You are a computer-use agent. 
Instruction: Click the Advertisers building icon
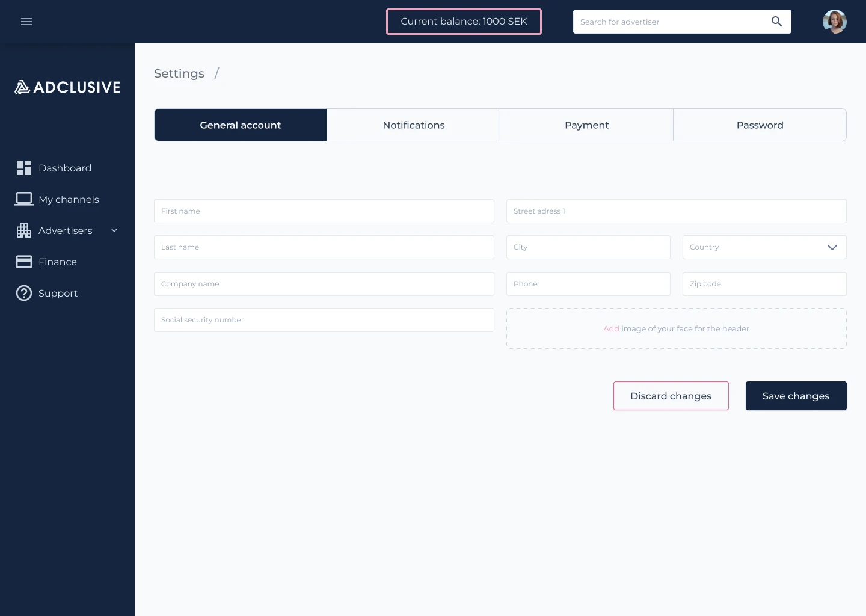click(24, 230)
